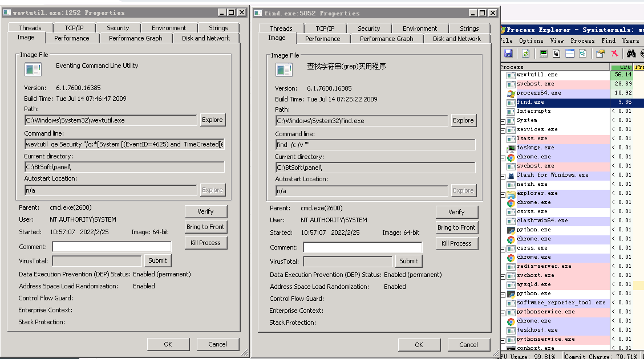The height and width of the screenshot is (359, 644).
Task: Click the mysqld.exe process icon
Action: pyautogui.click(x=511, y=285)
